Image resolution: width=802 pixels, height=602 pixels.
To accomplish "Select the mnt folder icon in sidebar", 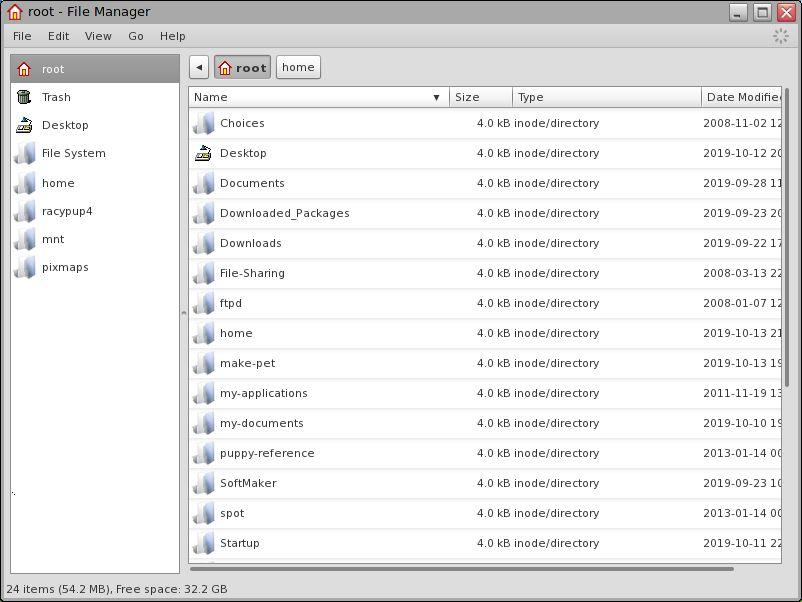I will [x=24, y=239].
